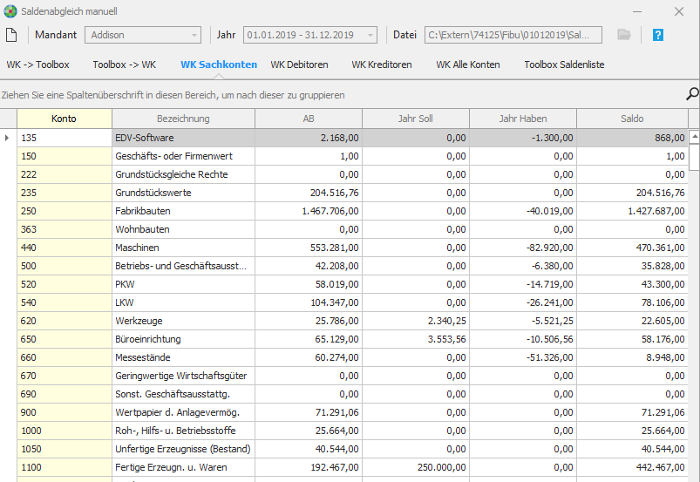Image resolution: width=700 pixels, height=482 pixels.
Task: Click the Grundstückswerte cell
Action: (183, 193)
